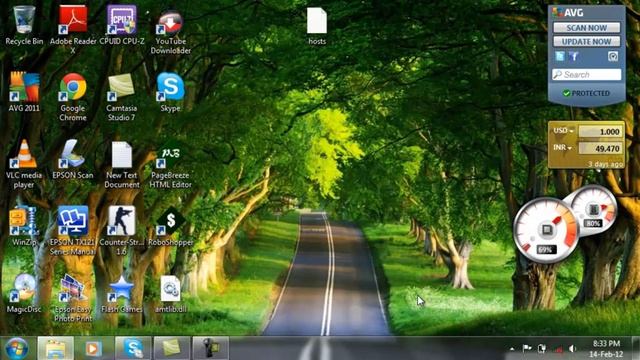Click SCAN NOW in the AVG gadget
The height and width of the screenshot is (360, 640).
(587, 28)
